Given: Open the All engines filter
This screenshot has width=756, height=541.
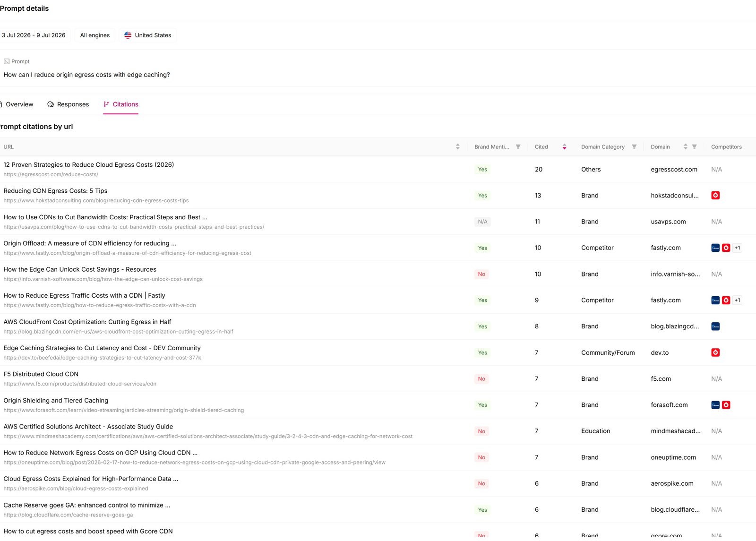Looking at the screenshot, I should pos(95,35).
